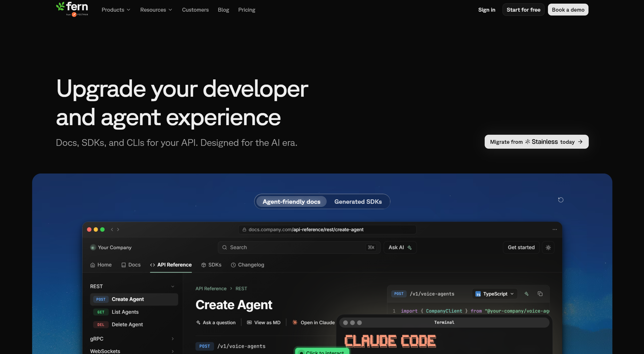Select DEL Delete Agent in sidebar
This screenshot has width=644, height=354.
point(134,325)
